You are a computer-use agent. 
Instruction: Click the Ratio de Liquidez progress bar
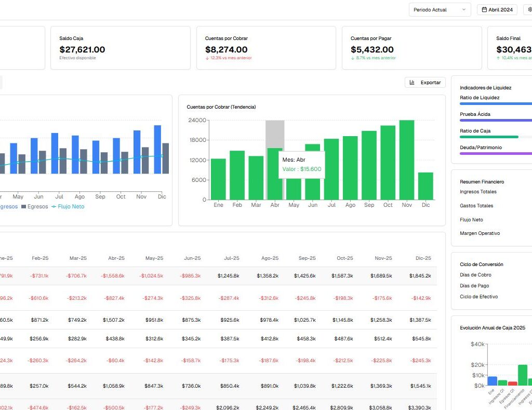(496, 103)
